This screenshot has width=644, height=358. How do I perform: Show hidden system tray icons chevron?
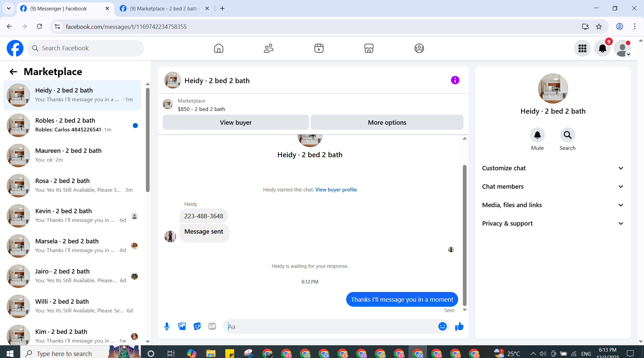point(533,353)
